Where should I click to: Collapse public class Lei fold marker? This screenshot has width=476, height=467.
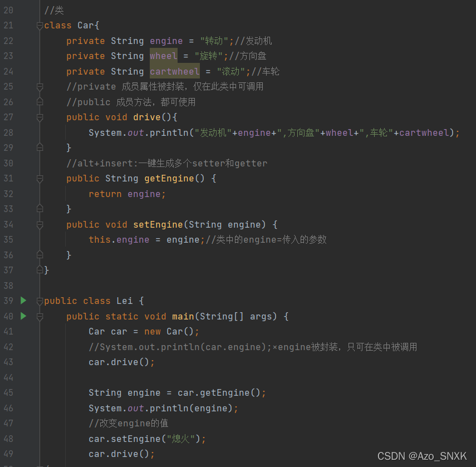[40, 301]
